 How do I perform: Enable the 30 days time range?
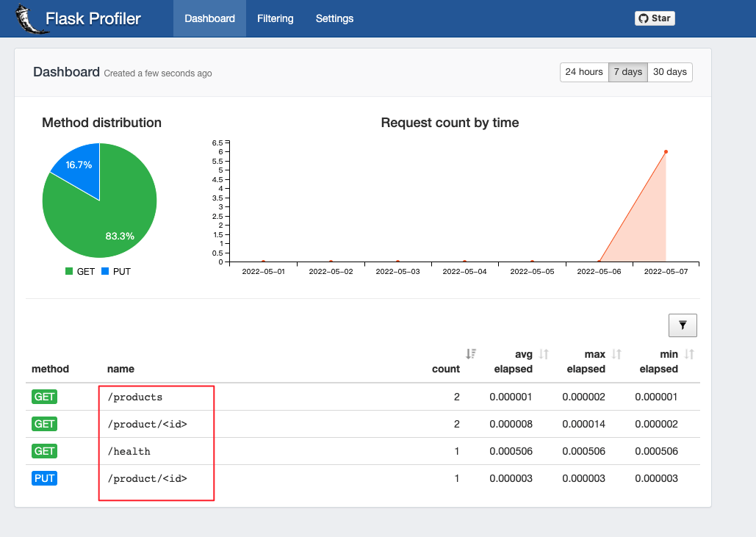(669, 72)
